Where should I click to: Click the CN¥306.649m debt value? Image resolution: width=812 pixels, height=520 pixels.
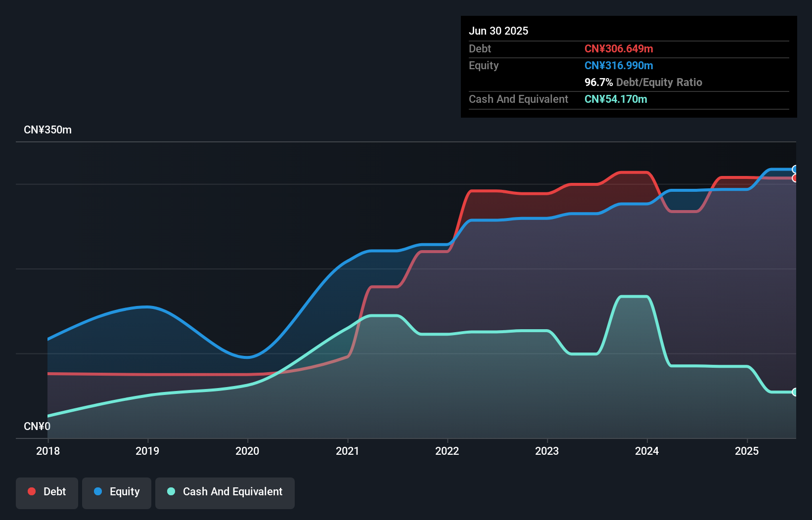click(x=619, y=48)
